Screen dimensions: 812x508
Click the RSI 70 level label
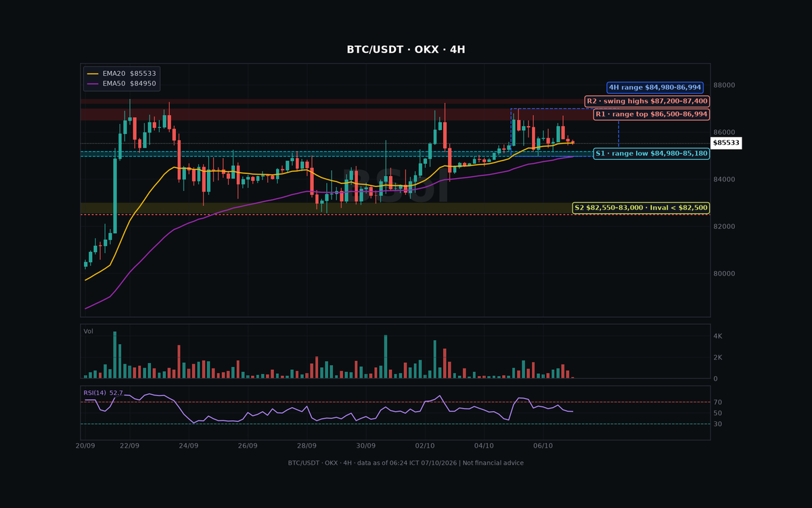718,402
